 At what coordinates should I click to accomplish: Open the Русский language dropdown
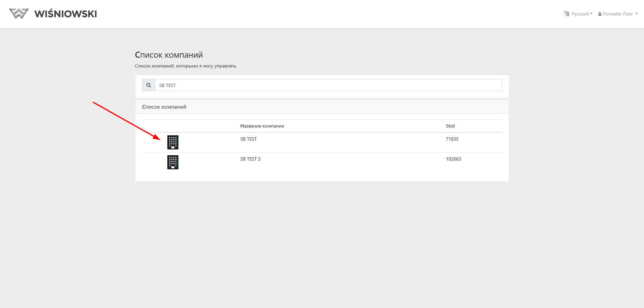[582, 14]
